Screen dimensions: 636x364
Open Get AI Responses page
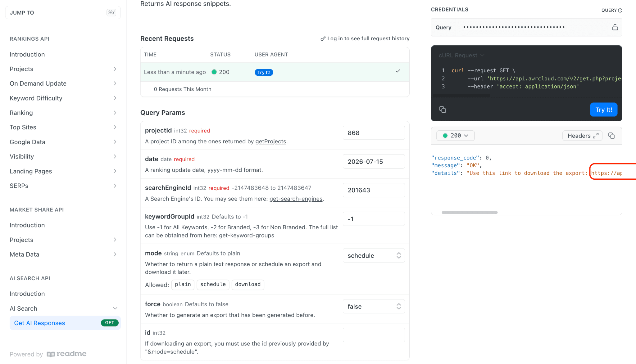pos(65,323)
